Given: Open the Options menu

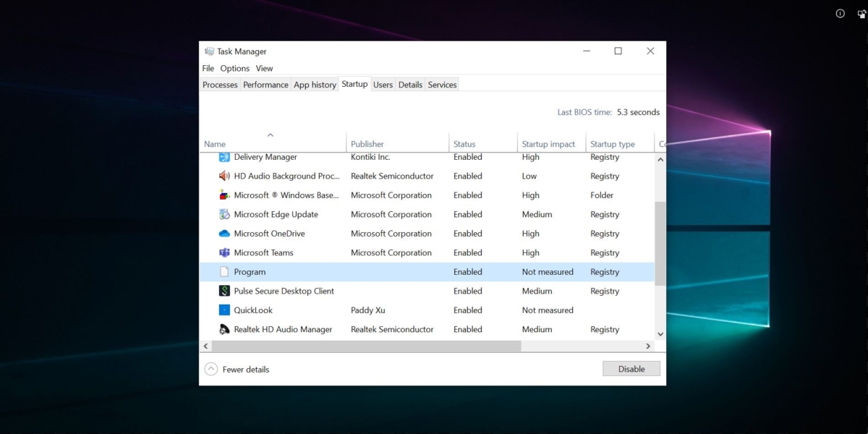Looking at the screenshot, I should (x=234, y=68).
